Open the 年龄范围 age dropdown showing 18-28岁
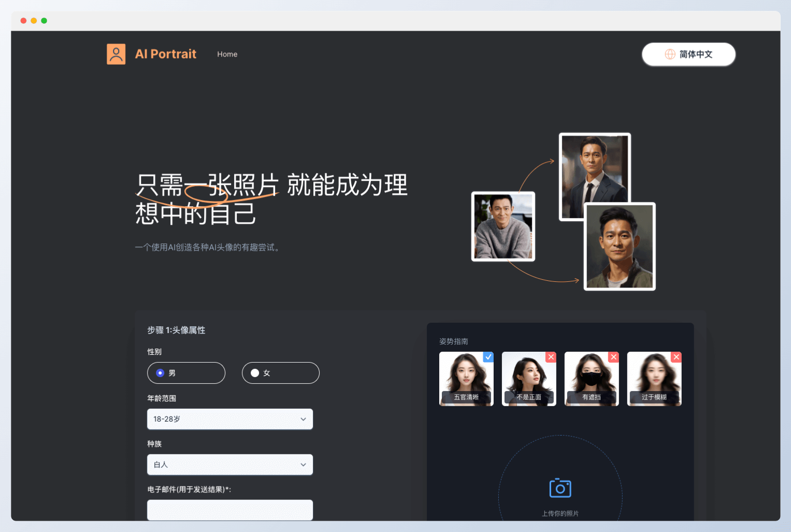The height and width of the screenshot is (532, 791). click(x=229, y=419)
